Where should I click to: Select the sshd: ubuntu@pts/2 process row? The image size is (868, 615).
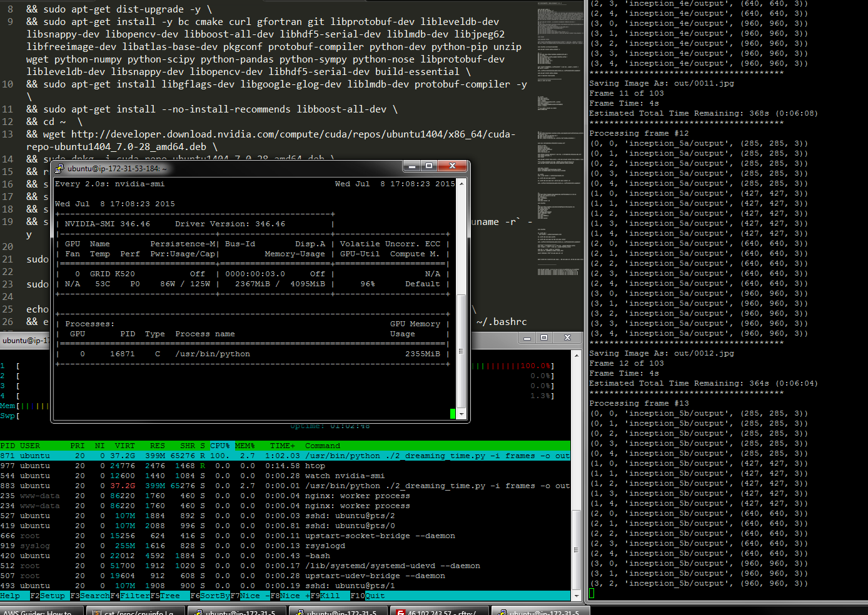[x=285, y=516]
